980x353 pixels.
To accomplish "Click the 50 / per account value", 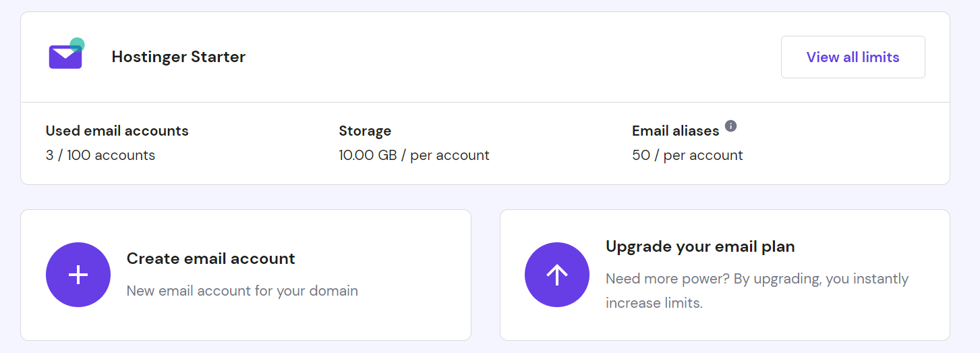I will coord(687,155).
